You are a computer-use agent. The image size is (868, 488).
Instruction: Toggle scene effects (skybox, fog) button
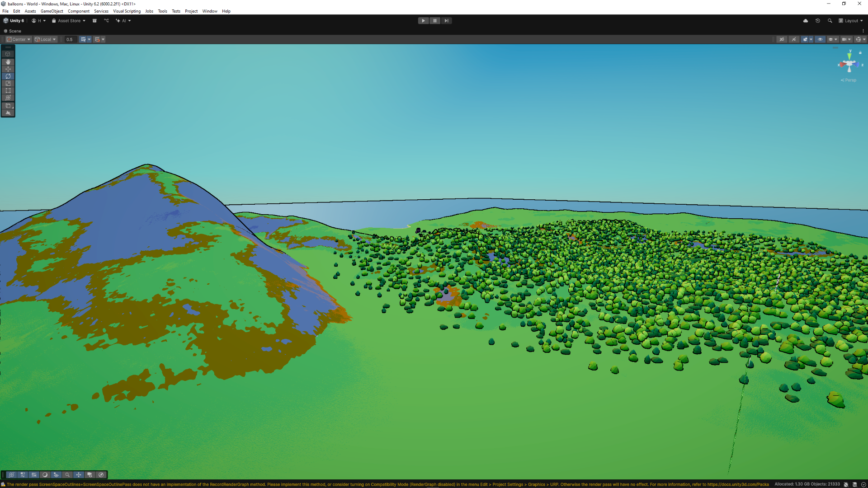tap(805, 39)
